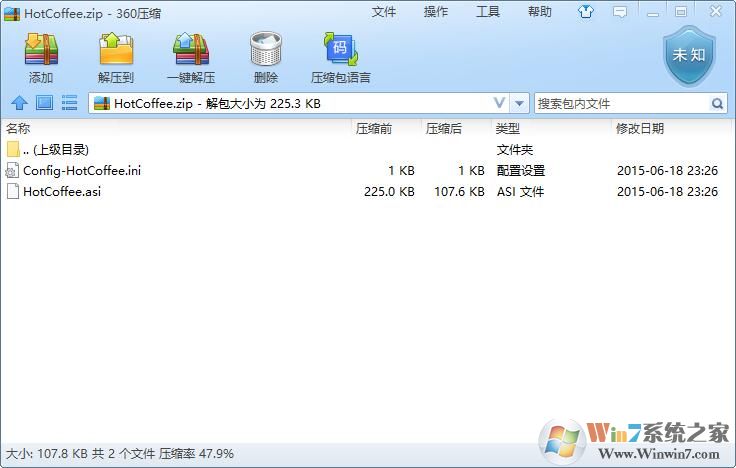Click the 未知 security shield badge
The height and width of the screenshot is (468, 736).
[x=689, y=56]
